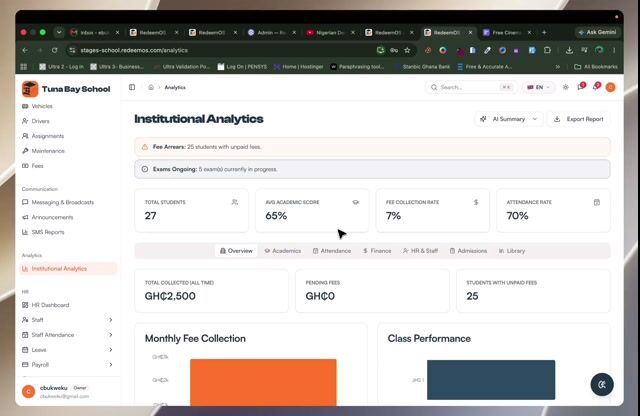
Task: Expand the Staff sidebar item
Action: 67,320
